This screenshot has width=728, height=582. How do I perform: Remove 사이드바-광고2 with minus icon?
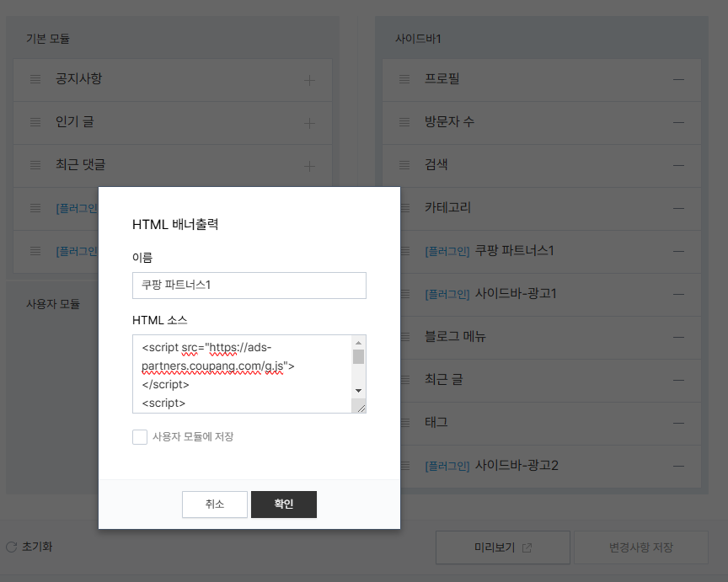point(678,466)
